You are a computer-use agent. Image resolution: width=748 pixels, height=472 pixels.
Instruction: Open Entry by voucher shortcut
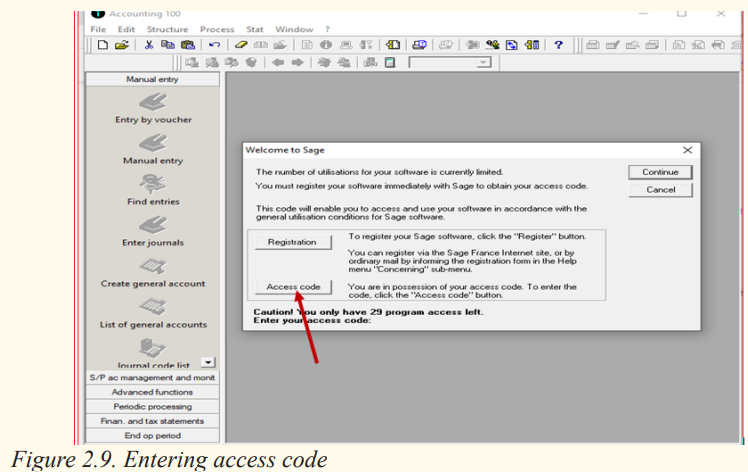[153, 109]
